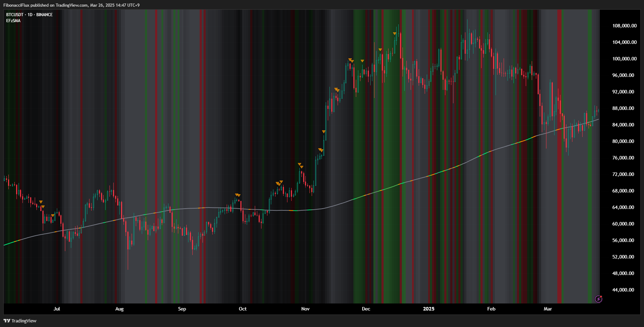Click the 48,000.00 price axis label
Image resolution: width=644 pixels, height=327 pixels.
[623, 273]
